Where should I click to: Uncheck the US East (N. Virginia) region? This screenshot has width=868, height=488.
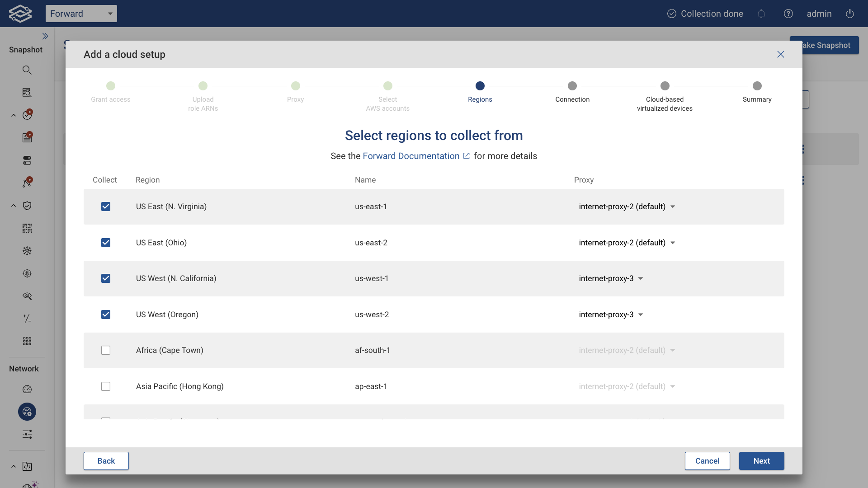pyautogui.click(x=105, y=206)
